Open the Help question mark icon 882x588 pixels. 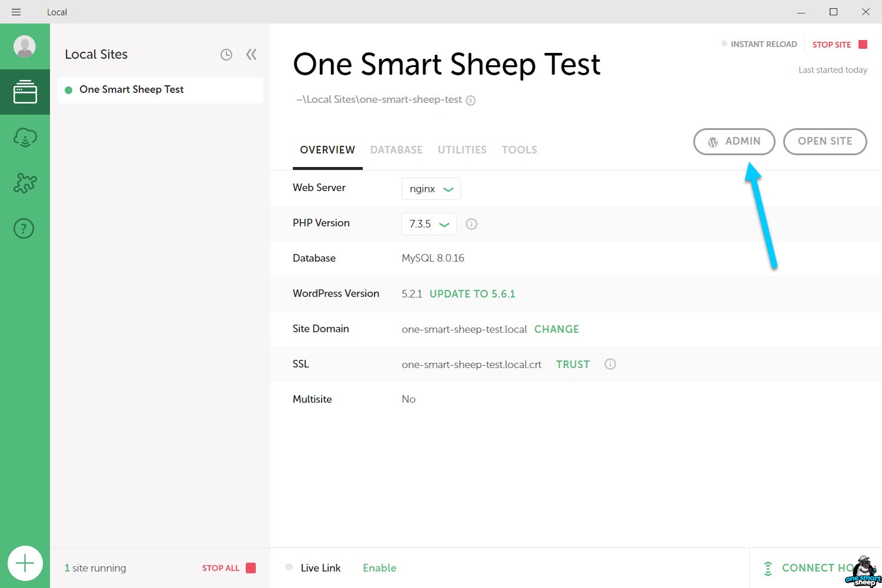[x=24, y=228]
